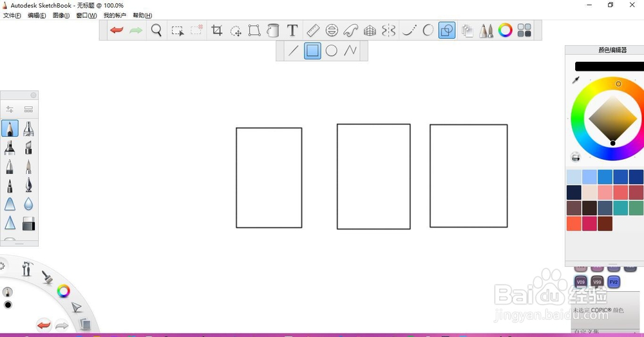This screenshot has height=337, width=644.
Task: Select the Marker brush in brush palette
Action: (x=10, y=148)
